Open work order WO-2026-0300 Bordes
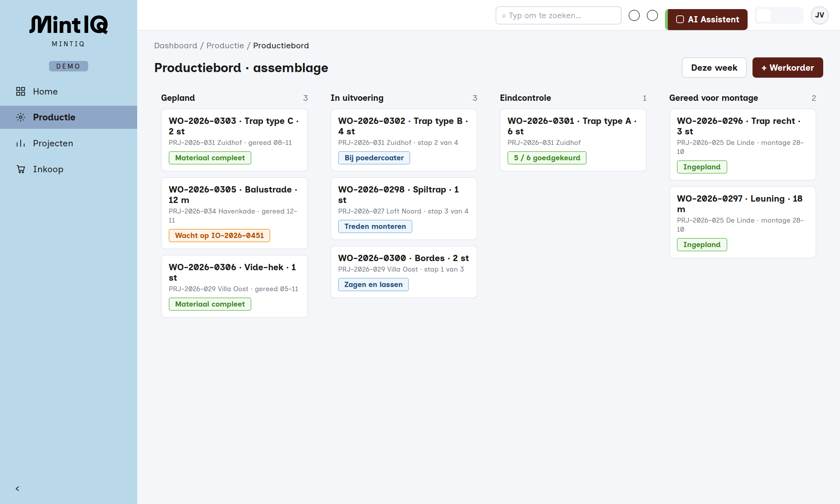 click(x=404, y=272)
